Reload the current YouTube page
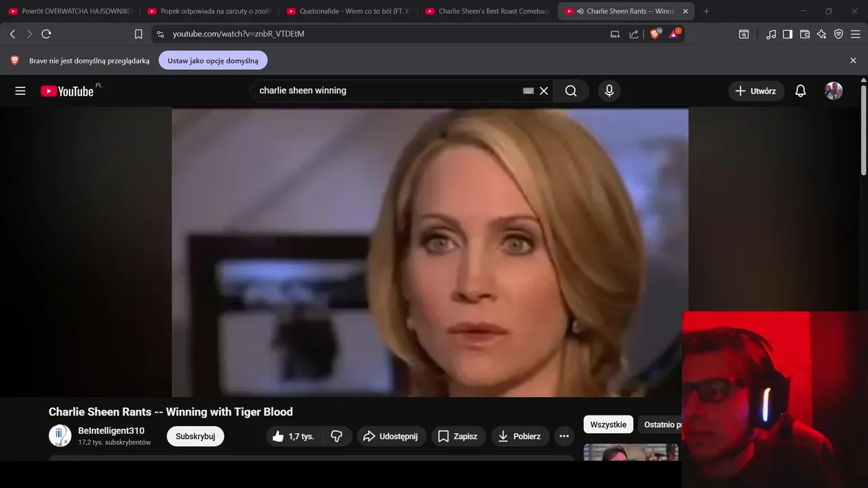868x488 pixels. click(x=46, y=34)
